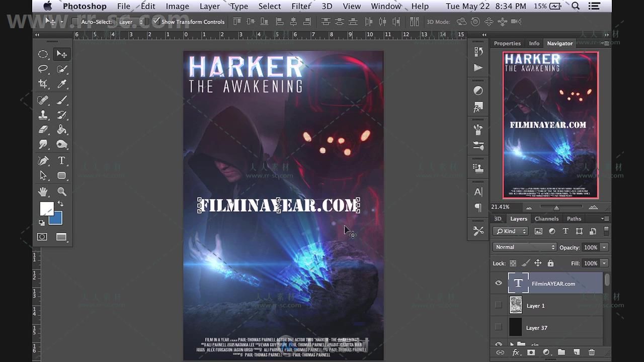The height and width of the screenshot is (362, 644).
Task: Change the screen mode
Action: click(x=61, y=237)
